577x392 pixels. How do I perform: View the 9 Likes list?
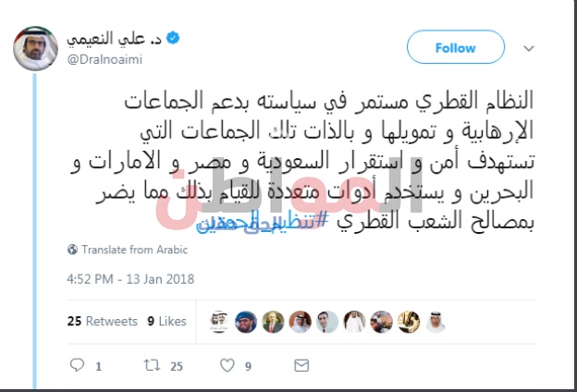(x=167, y=321)
